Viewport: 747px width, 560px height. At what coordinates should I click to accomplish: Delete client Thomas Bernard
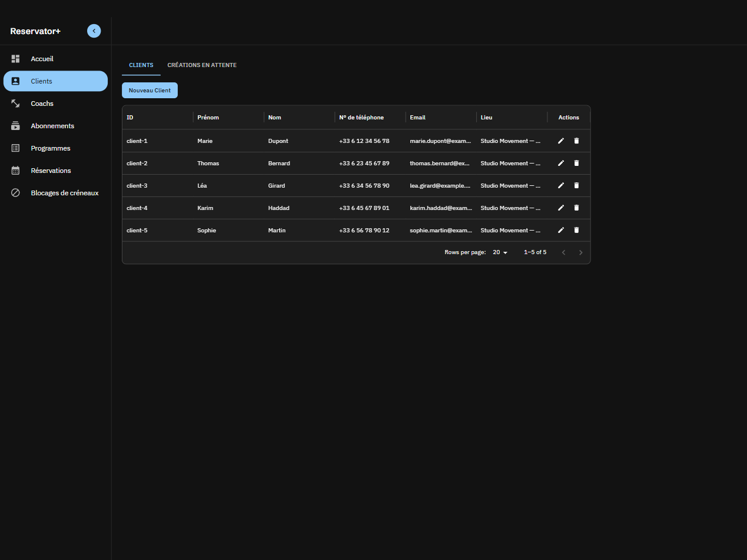click(576, 164)
